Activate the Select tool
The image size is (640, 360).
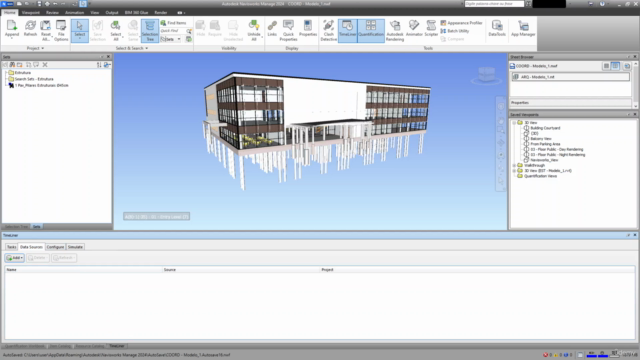80,30
